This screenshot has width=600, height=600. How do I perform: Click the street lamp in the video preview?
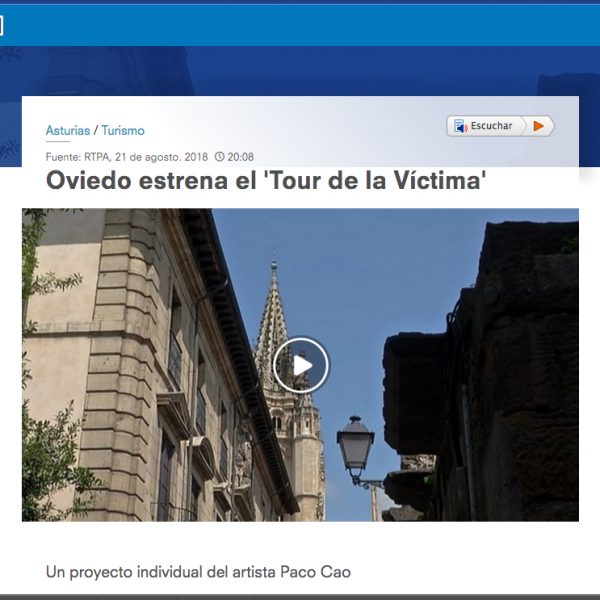356,446
